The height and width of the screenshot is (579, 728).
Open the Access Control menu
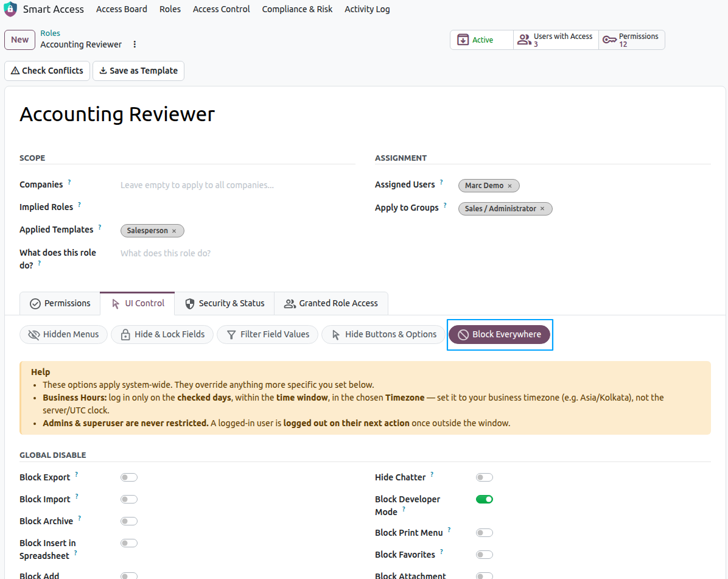(221, 9)
